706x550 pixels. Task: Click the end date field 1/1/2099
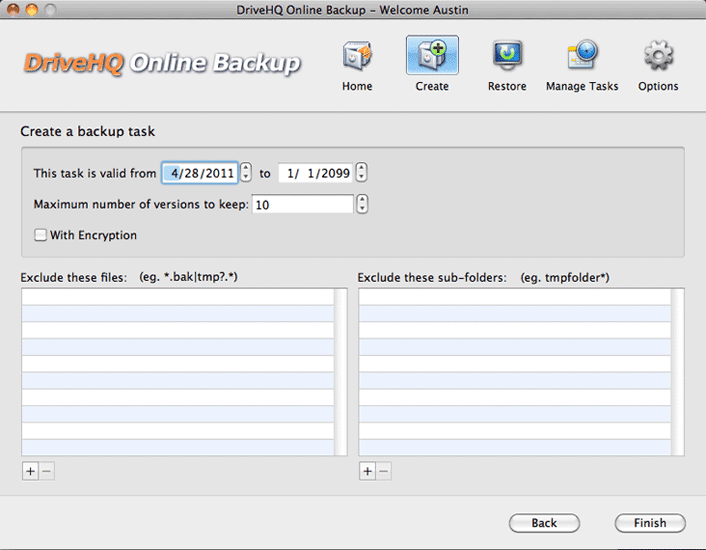pyautogui.click(x=315, y=173)
